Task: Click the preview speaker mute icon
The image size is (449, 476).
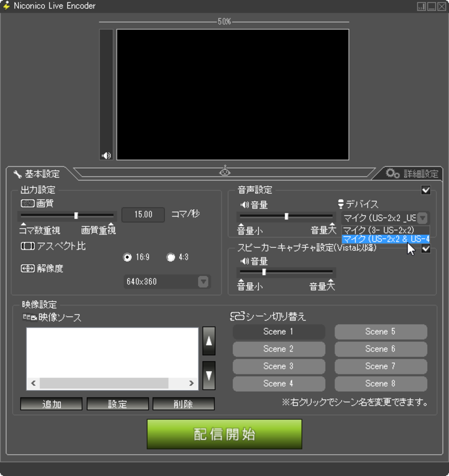Action: [x=106, y=156]
